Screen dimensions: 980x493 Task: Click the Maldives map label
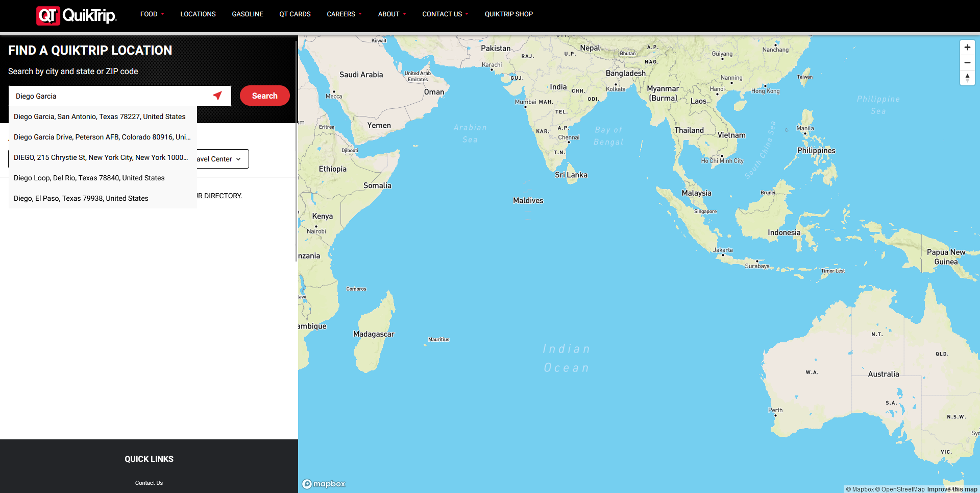528,201
